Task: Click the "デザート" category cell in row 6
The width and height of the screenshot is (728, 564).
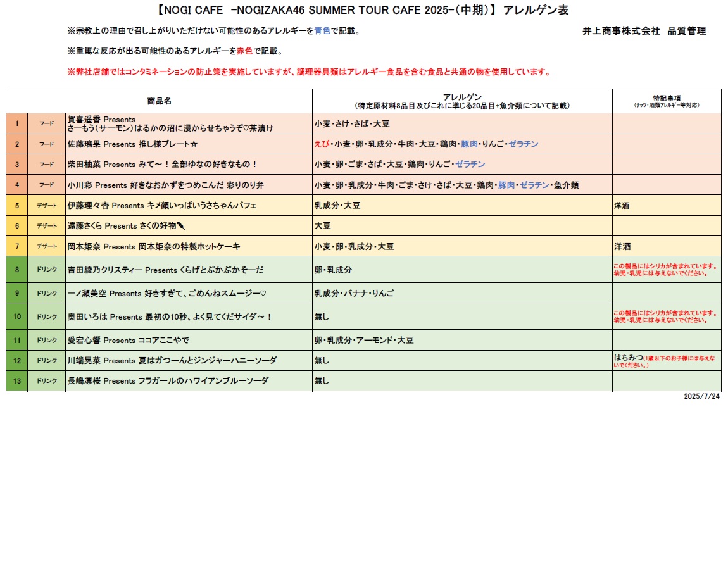Action: [x=46, y=225]
